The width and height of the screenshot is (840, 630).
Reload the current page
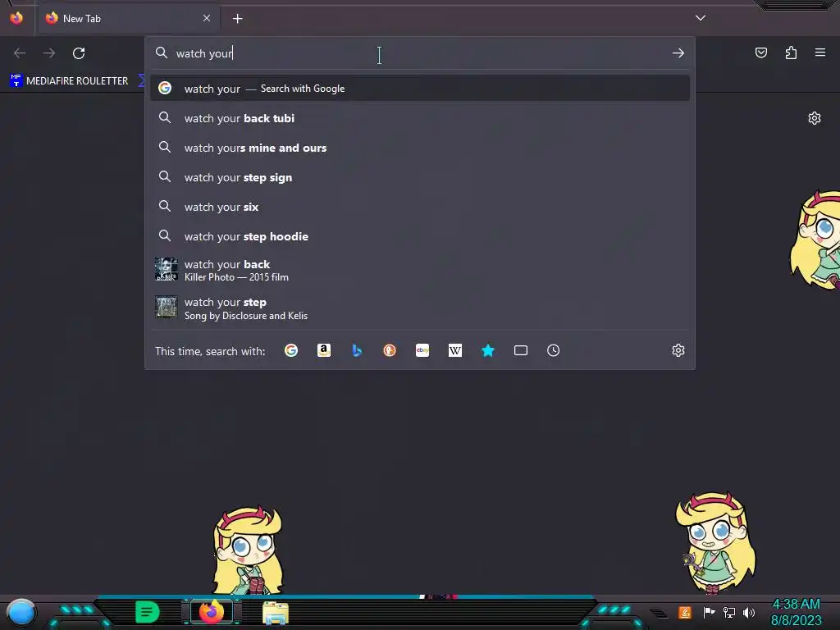click(79, 53)
